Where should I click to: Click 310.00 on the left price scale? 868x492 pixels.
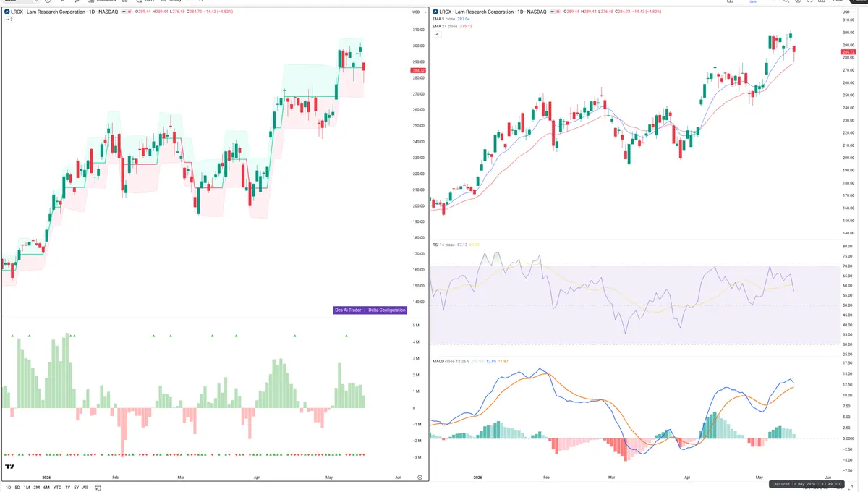click(418, 30)
